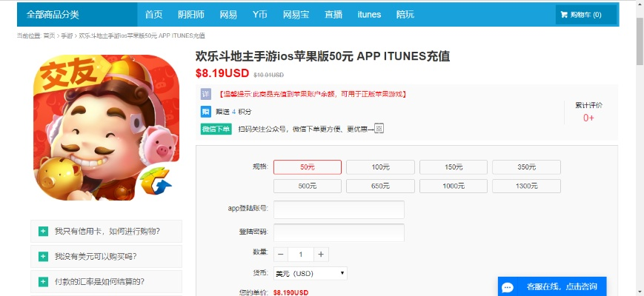Go to 首页 in the navigation bar
644x296 pixels.
click(153, 15)
